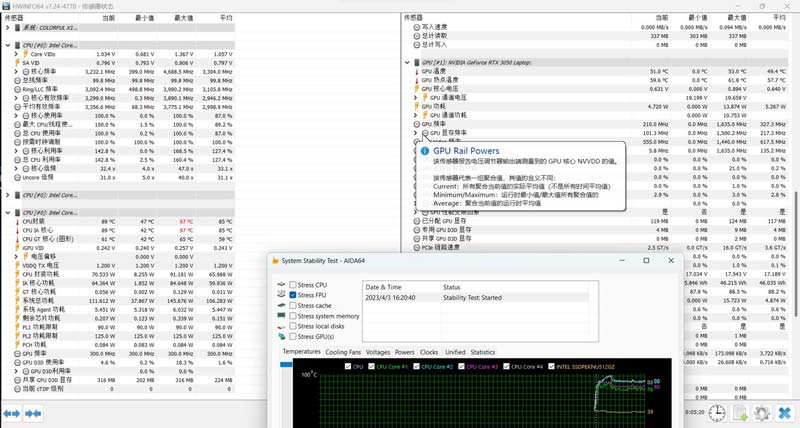Toggle the INTEL SSDPEKNU512GZ graph checkbox
800x428 pixels.
tap(551, 366)
